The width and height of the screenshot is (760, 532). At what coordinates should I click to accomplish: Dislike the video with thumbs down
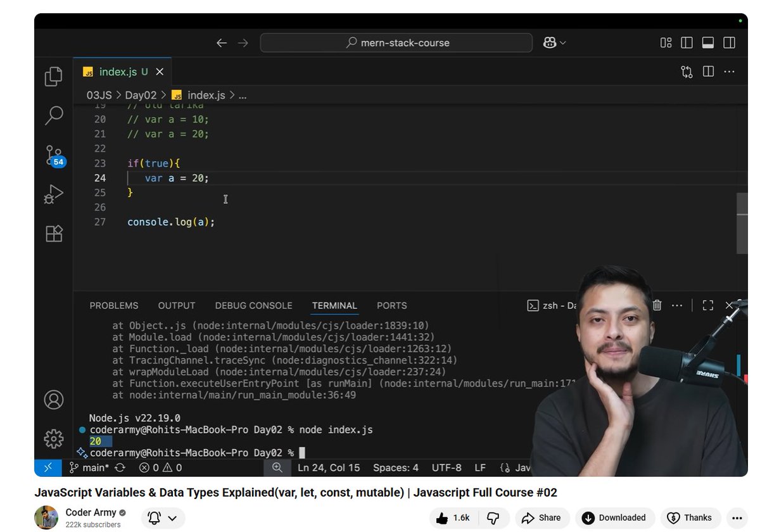pyautogui.click(x=493, y=517)
